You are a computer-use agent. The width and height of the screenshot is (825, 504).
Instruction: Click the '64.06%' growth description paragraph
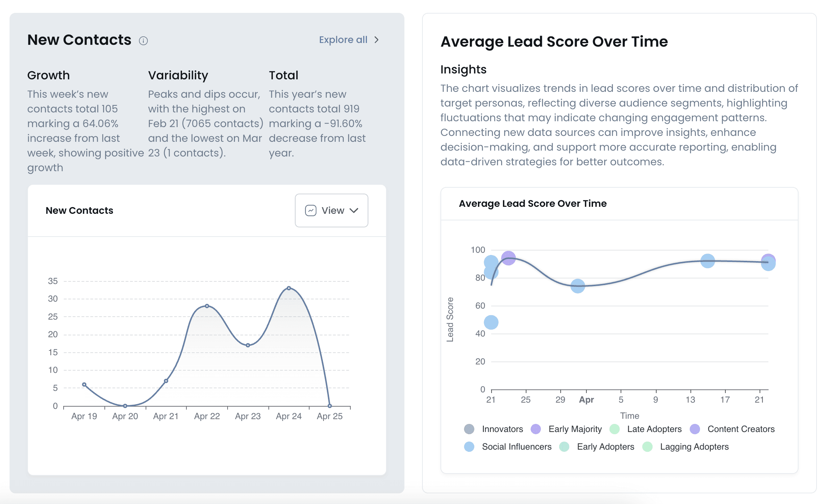click(86, 131)
